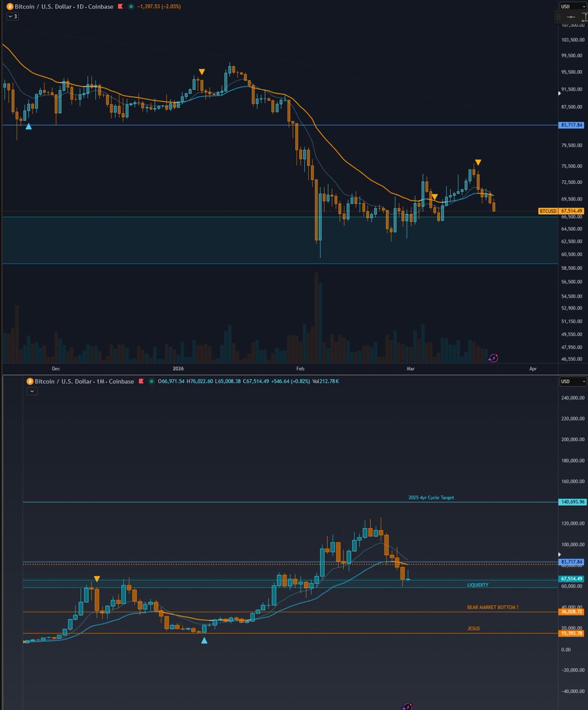588x710 pixels.
Task: Click the Bitcoin logo icon on daily chart title
Action: (x=9, y=6)
